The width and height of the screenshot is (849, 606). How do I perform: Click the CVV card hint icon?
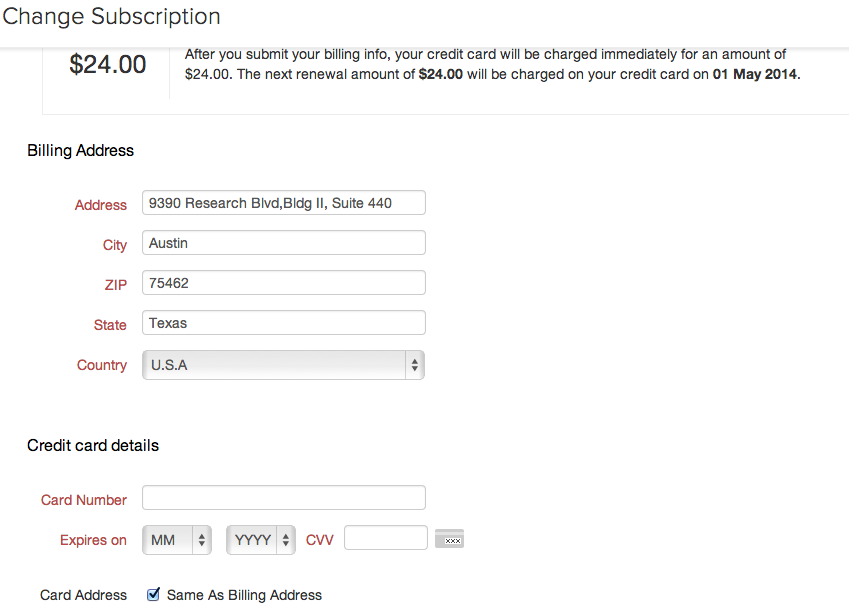tap(449, 539)
